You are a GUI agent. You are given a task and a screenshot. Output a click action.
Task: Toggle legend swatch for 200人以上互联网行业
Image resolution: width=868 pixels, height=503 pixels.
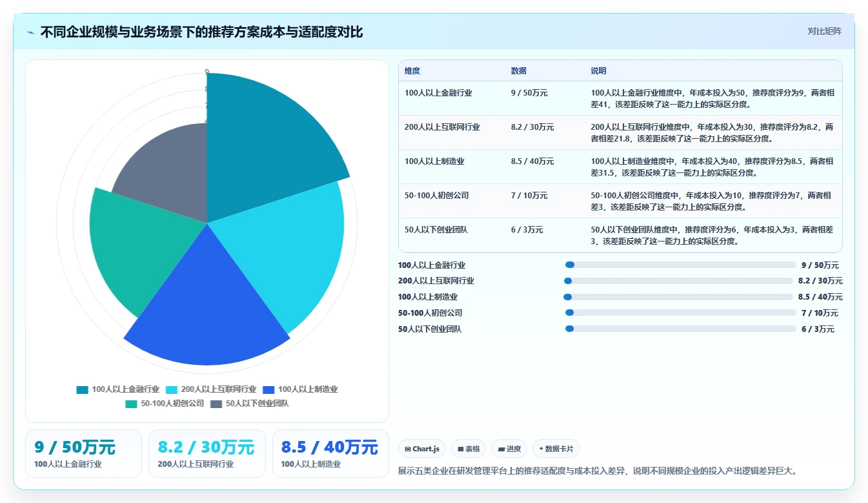click(172, 389)
